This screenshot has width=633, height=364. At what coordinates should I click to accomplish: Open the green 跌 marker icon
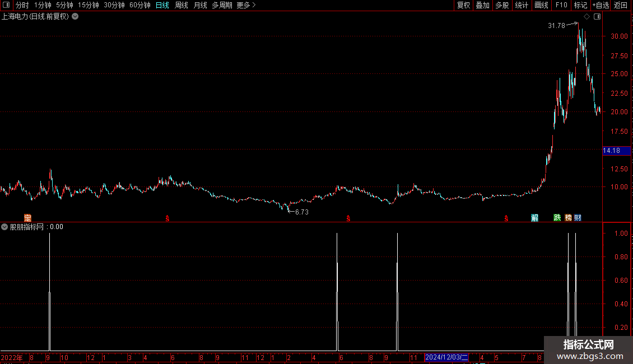click(557, 218)
